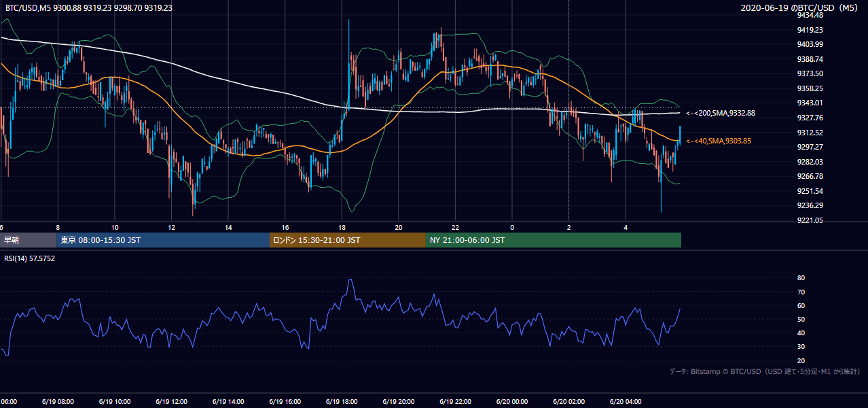Screen dimensions: 868x408
Task: Click price axis value 9343.01
Action: pyautogui.click(x=810, y=103)
